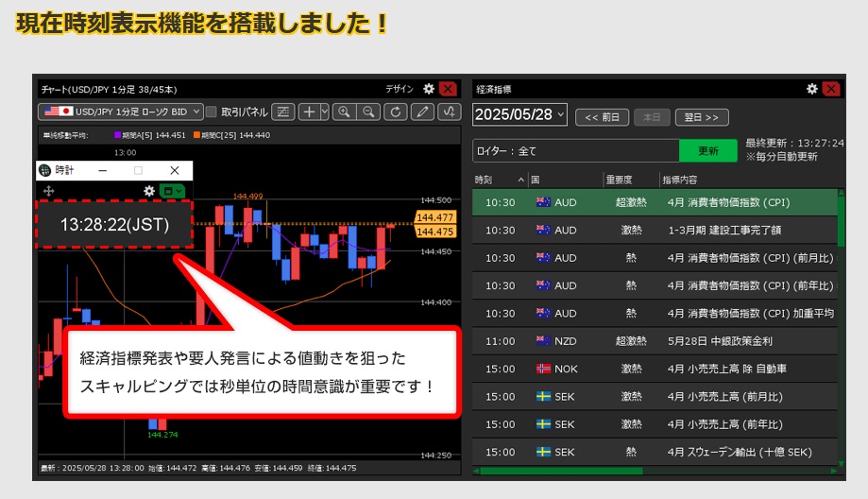
Task: Go to next day with 翌日 >>
Action: point(702,117)
